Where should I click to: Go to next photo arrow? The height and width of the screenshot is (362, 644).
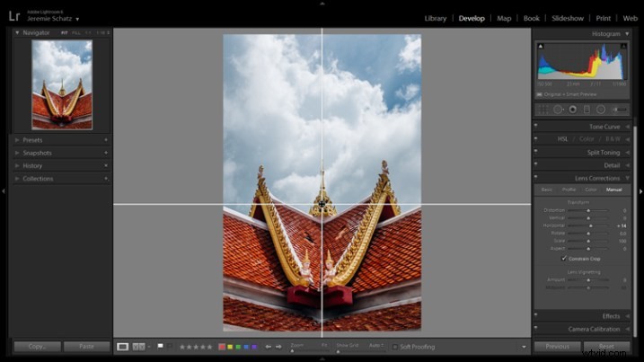(x=278, y=347)
